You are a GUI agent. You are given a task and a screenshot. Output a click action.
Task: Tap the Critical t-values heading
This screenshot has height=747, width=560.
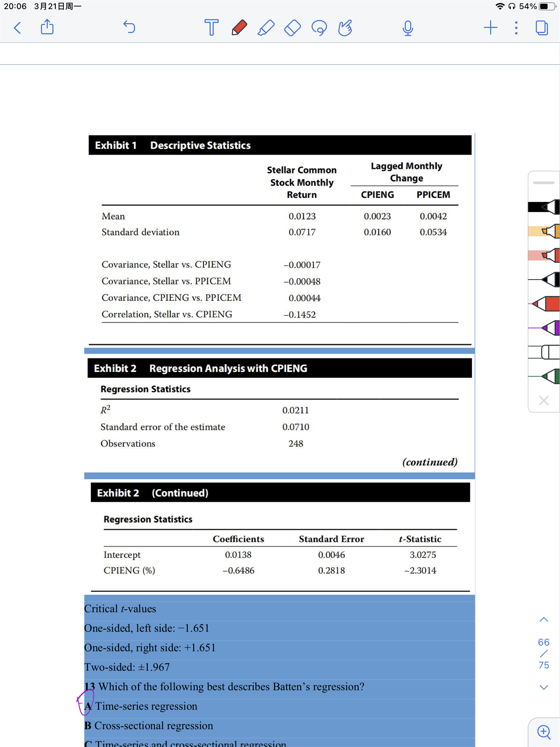(120, 609)
